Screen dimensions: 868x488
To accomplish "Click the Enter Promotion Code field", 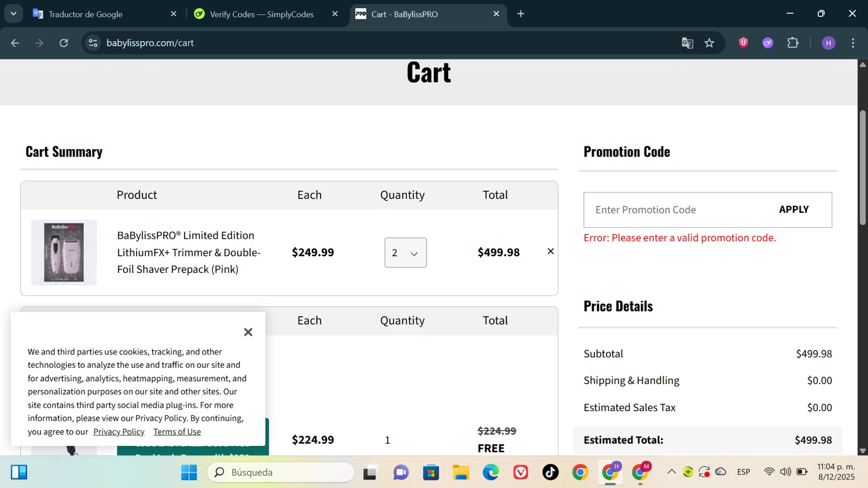I will (674, 210).
